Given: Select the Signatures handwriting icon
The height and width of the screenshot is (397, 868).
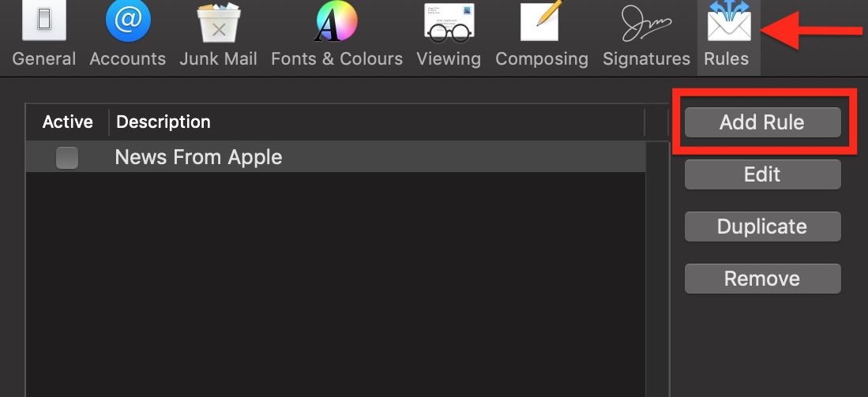Looking at the screenshot, I should (646, 22).
